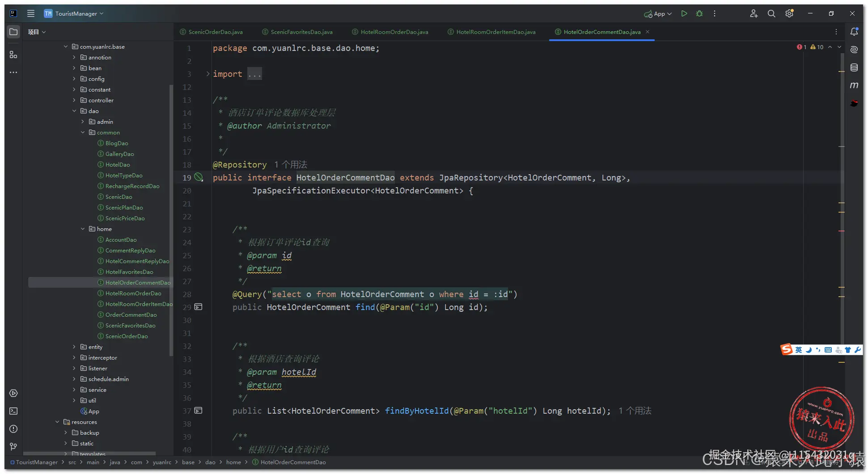Image resolution: width=868 pixels, height=474 pixels.
Task: Click the 'dao' breadcrumb segment
Action: point(210,462)
